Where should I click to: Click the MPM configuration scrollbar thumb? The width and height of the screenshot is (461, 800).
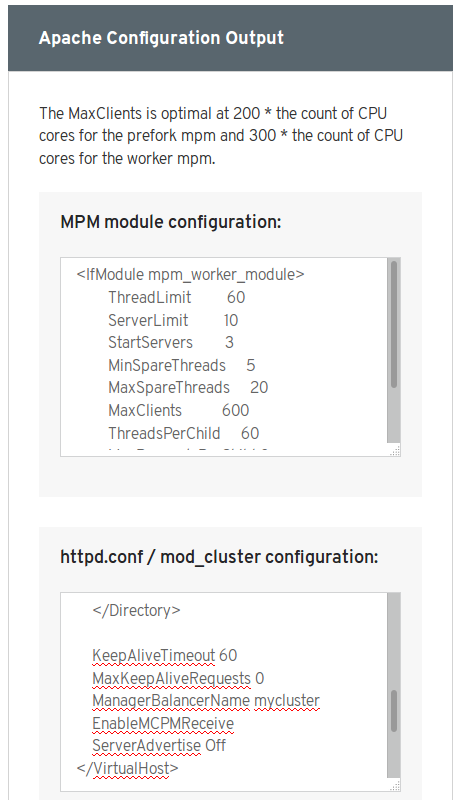tap(394, 324)
